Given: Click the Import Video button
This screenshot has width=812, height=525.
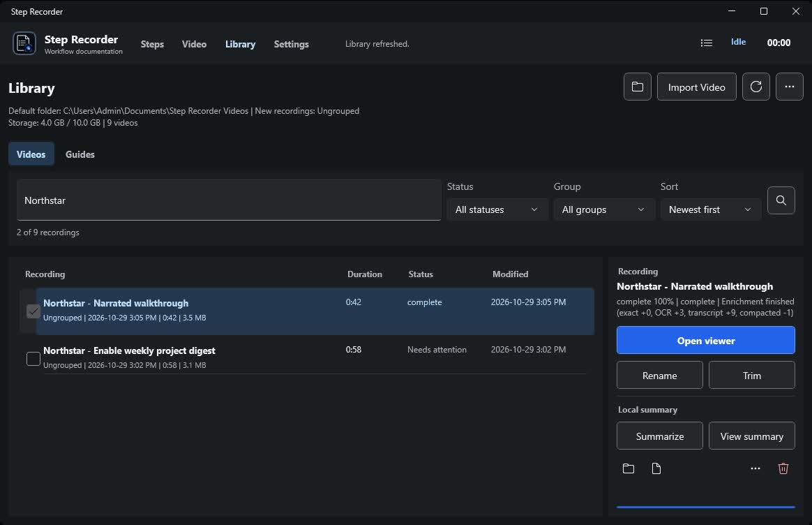Looking at the screenshot, I should pyautogui.click(x=696, y=87).
